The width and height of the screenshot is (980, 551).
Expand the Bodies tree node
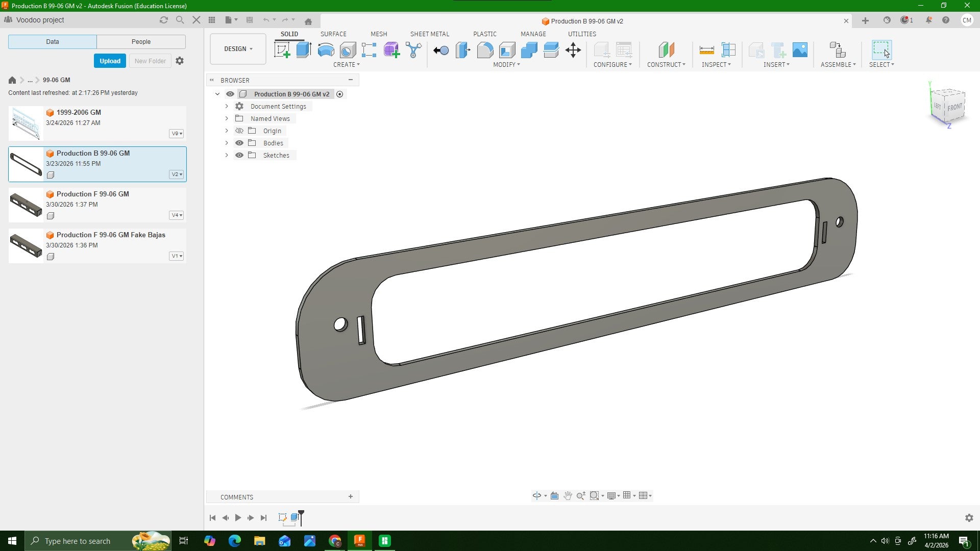pyautogui.click(x=227, y=143)
